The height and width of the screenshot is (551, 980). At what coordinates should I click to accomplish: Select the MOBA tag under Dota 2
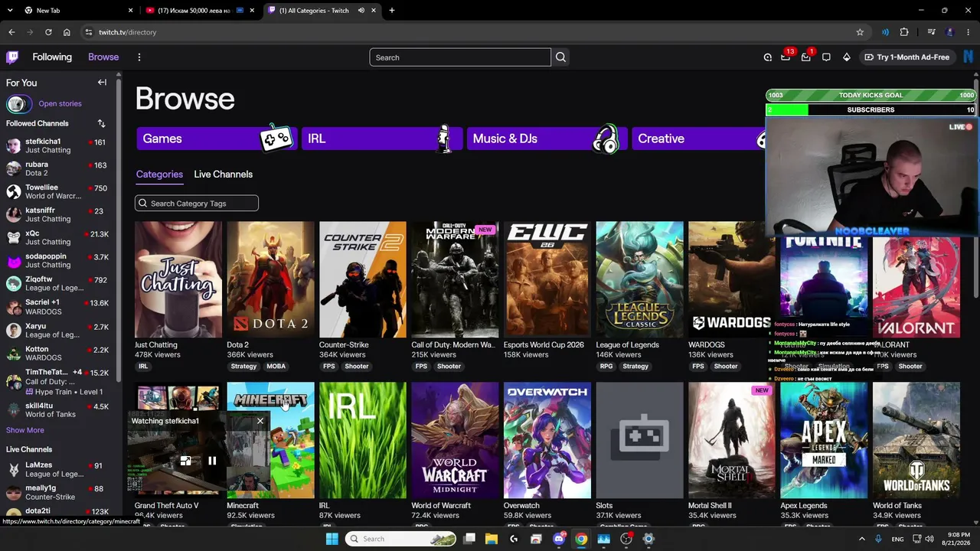276,367
